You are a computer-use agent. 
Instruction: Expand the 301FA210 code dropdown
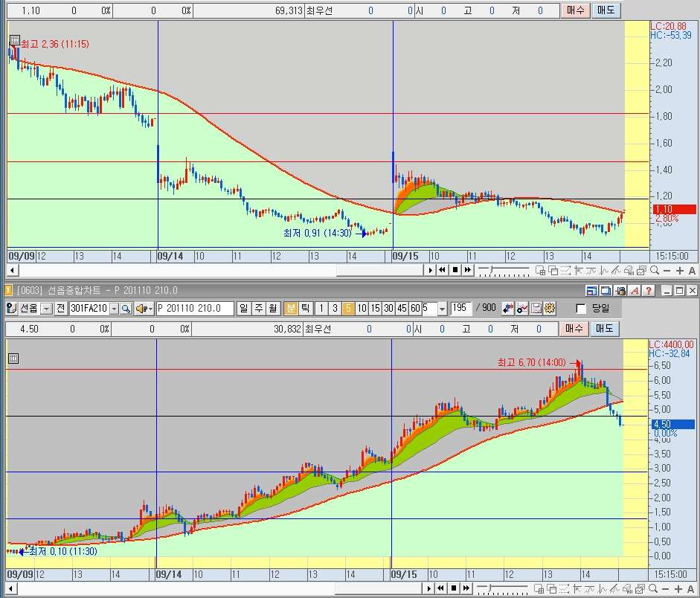click(114, 309)
